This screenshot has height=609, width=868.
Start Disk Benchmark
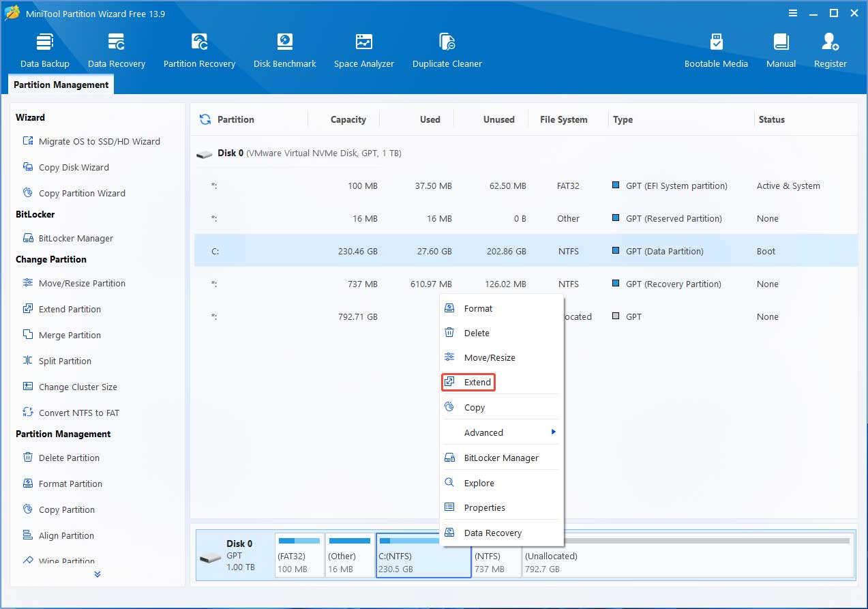284,50
